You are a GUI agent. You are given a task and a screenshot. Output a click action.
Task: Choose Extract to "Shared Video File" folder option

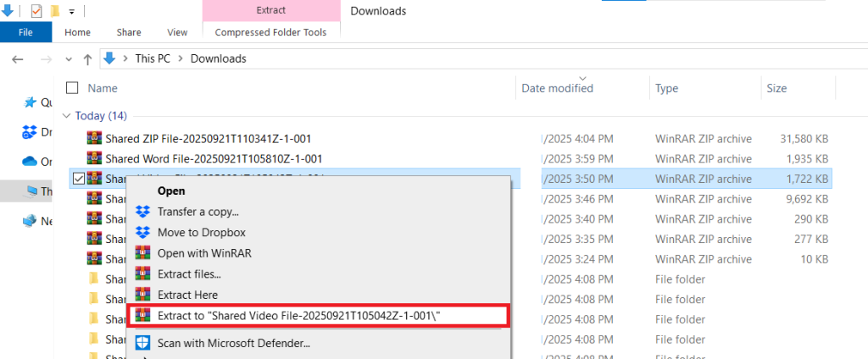click(x=299, y=316)
